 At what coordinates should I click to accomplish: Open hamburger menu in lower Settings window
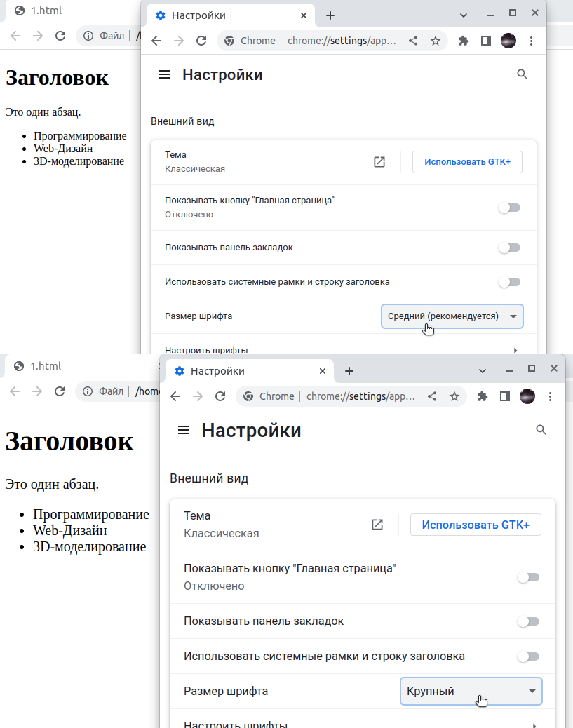184,431
